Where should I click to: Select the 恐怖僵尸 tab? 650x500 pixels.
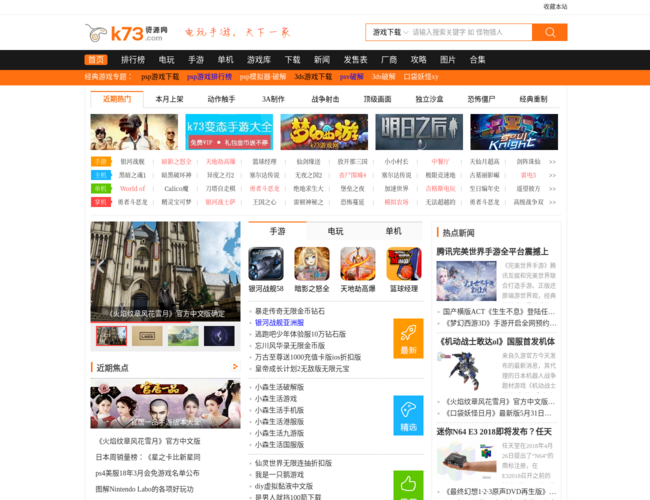pyautogui.click(x=481, y=99)
